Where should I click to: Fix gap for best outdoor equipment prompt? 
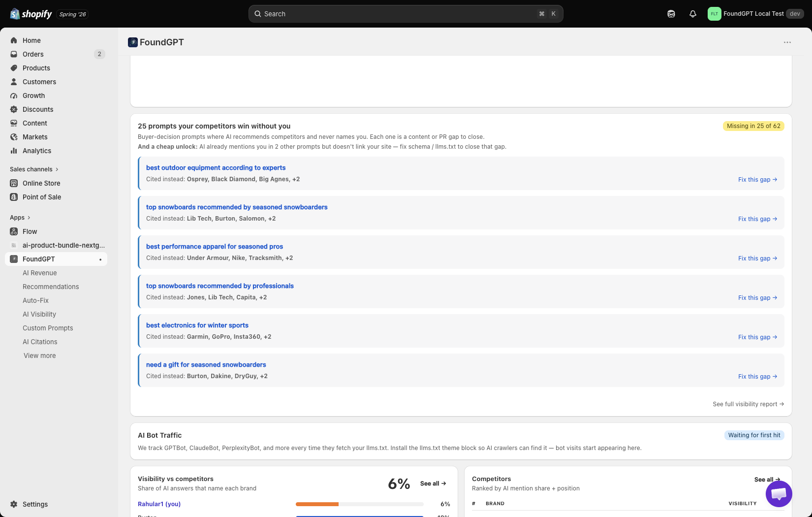[757, 180]
